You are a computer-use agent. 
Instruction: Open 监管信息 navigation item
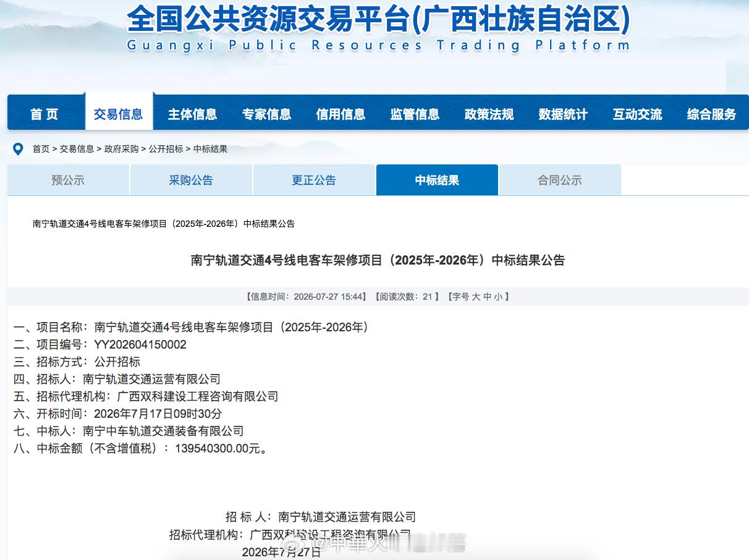pos(415,114)
